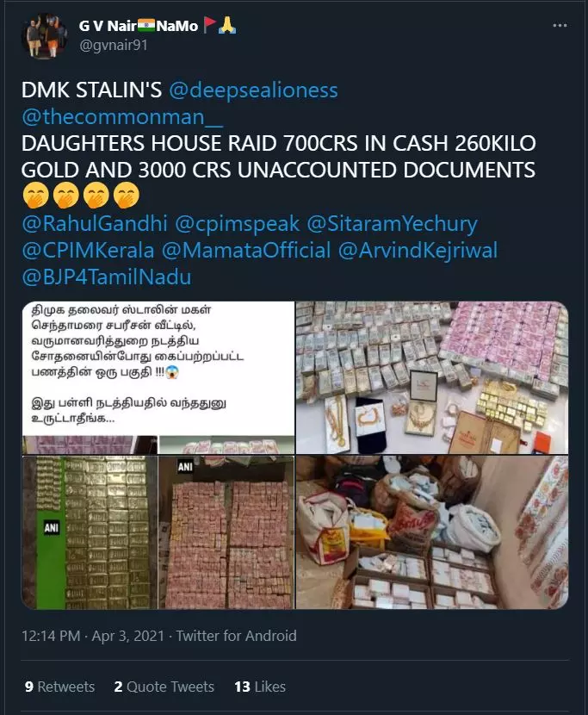
Task: Open the Tamil text image thumbnail
Action: (158, 377)
